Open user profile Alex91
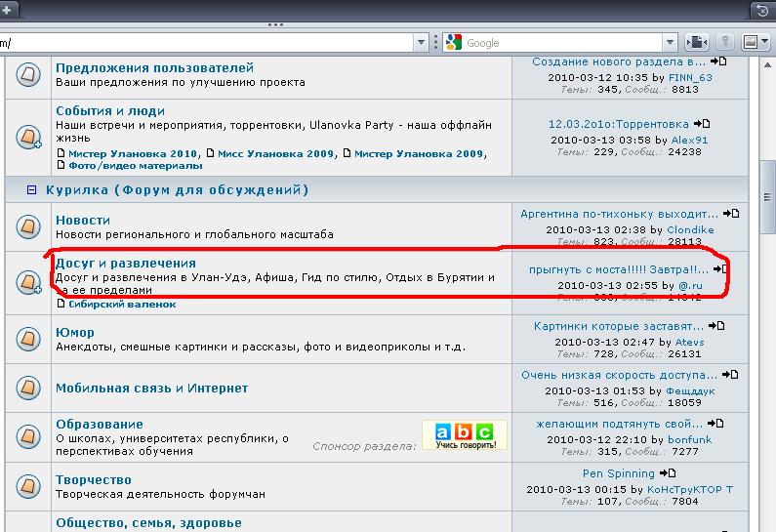Screen dimensions: 776x532 (689, 140)
